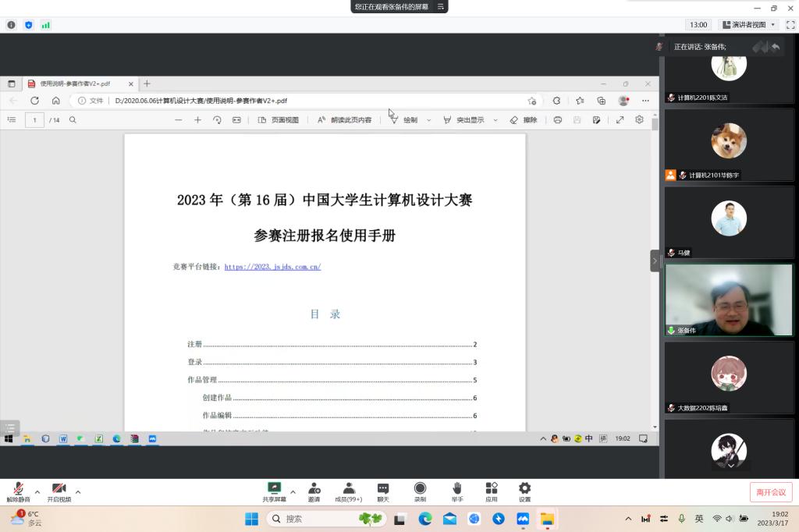The width and height of the screenshot is (799, 532).
Task: Open meeting 设置 settings gear
Action: tap(524, 491)
